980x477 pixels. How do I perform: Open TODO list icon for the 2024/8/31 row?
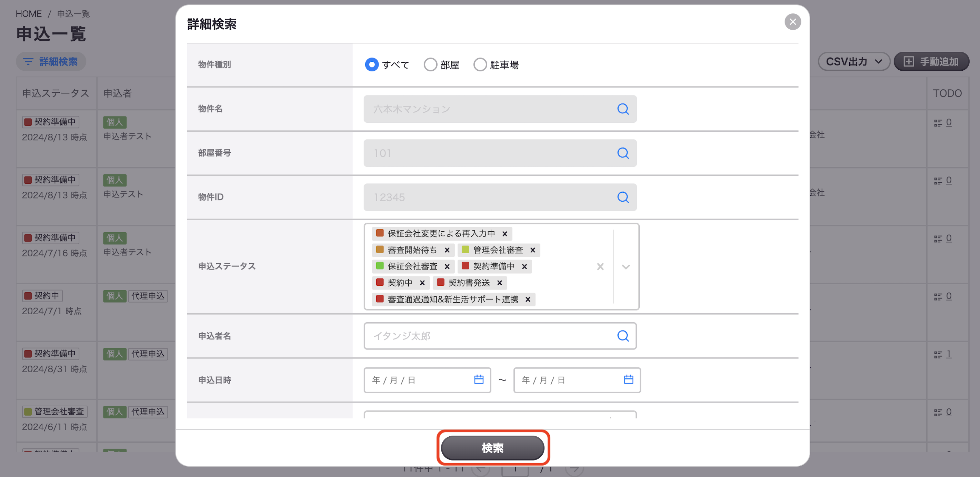point(938,355)
